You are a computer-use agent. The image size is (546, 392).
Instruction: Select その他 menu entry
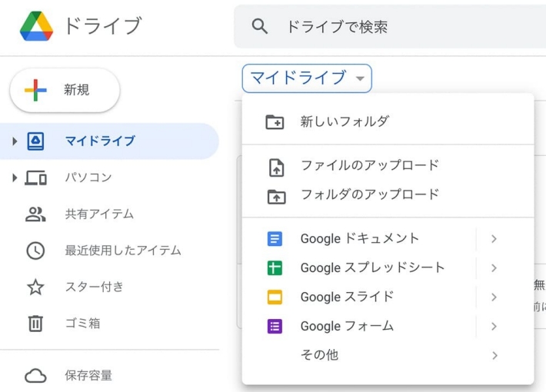388,355
